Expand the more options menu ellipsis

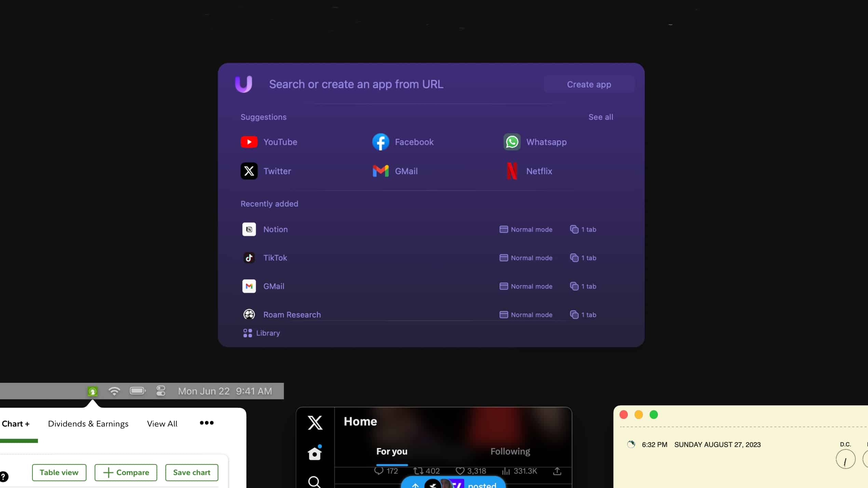click(x=206, y=423)
